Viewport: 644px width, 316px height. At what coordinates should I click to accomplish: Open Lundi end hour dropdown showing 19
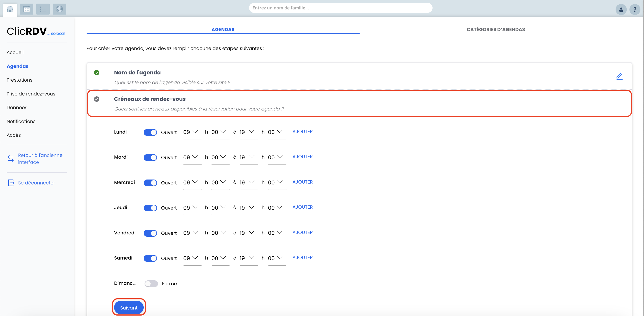pyautogui.click(x=249, y=132)
